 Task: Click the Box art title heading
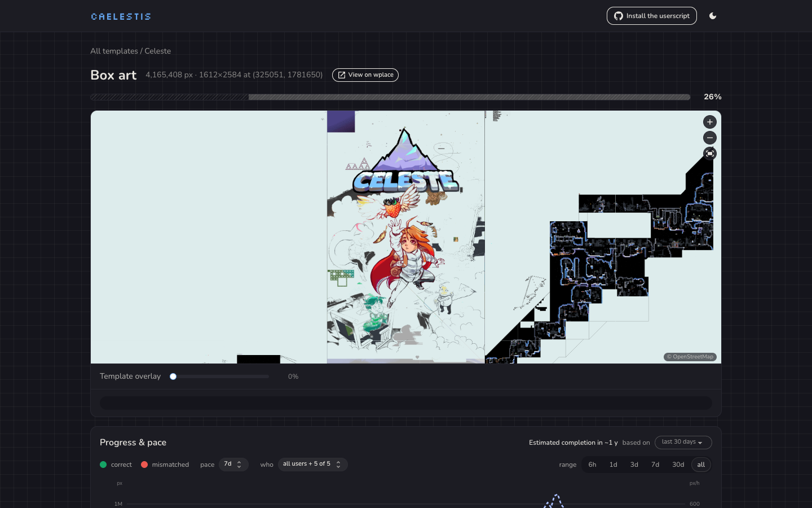point(113,75)
